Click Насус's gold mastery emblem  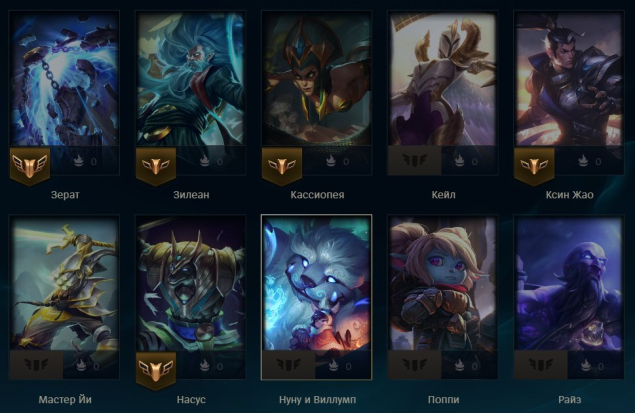coord(156,371)
